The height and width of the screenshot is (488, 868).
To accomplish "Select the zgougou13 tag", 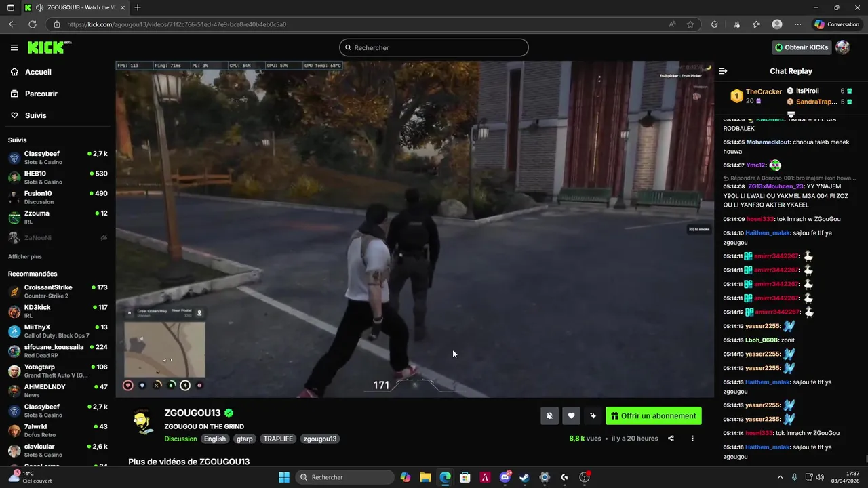I will click(x=320, y=439).
